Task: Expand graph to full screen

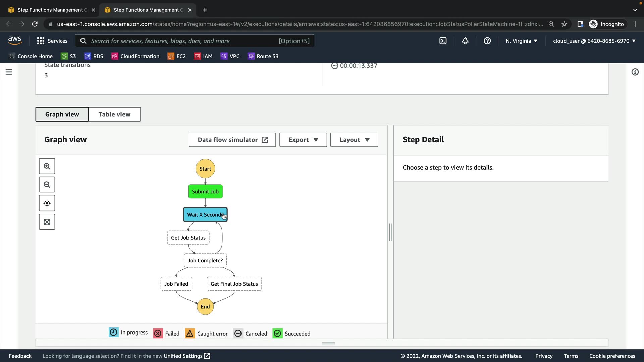Action: [x=47, y=222]
